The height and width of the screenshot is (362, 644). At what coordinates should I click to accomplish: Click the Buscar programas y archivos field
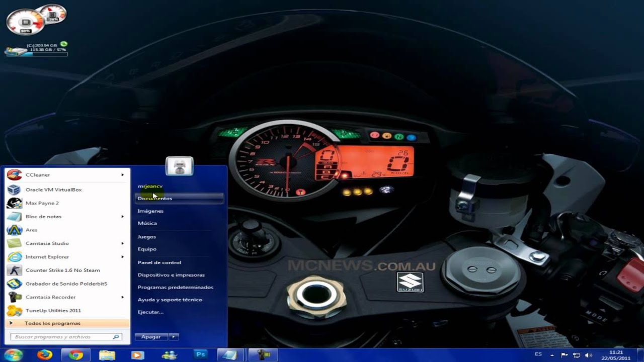click(66, 337)
